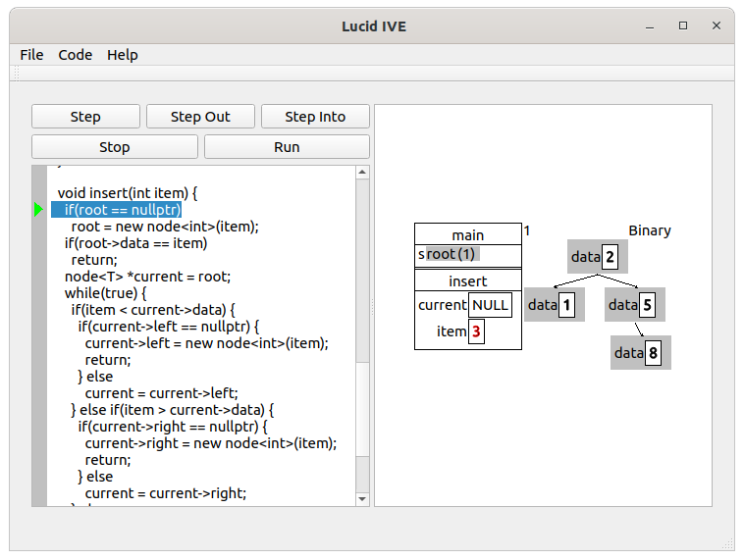The image size is (744, 560).
Task: Click the NULL value of current variable
Action: [490, 305]
